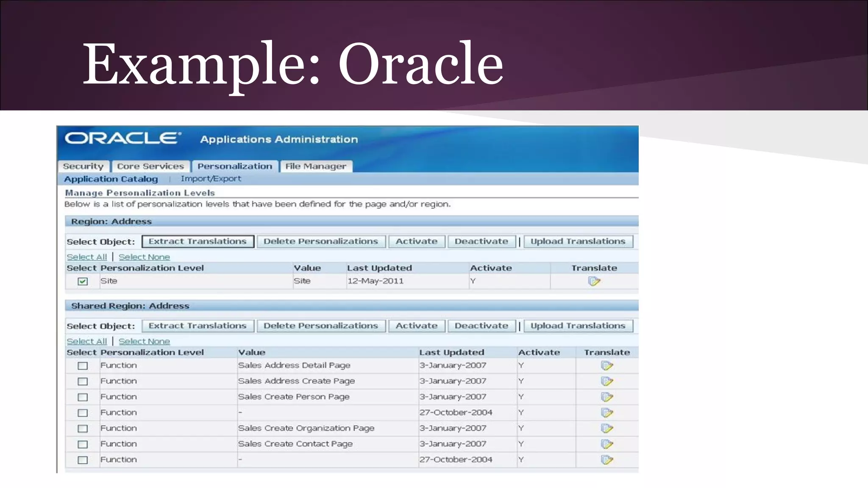This screenshot has width=868, height=488.
Task: Click Deactivate in Region: Address
Action: (x=481, y=241)
